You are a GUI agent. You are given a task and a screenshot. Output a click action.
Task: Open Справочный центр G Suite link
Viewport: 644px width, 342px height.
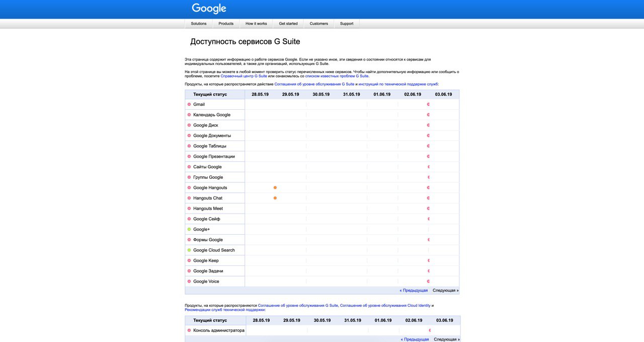point(244,76)
